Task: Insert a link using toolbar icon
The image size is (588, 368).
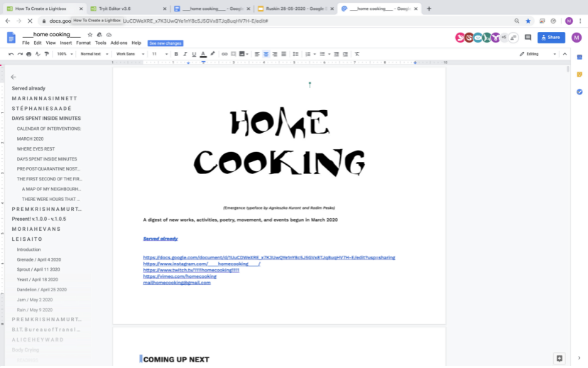Action: (224, 54)
